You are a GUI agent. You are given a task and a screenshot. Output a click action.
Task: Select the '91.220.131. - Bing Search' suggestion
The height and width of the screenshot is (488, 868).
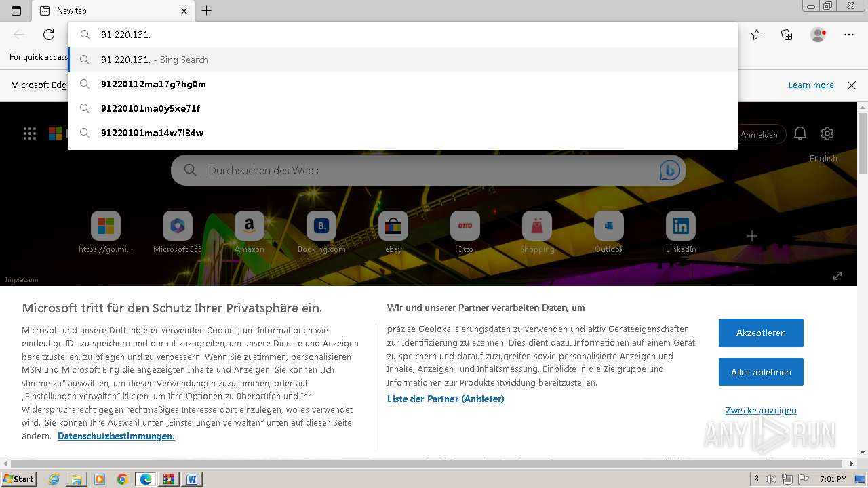(403, 60)
